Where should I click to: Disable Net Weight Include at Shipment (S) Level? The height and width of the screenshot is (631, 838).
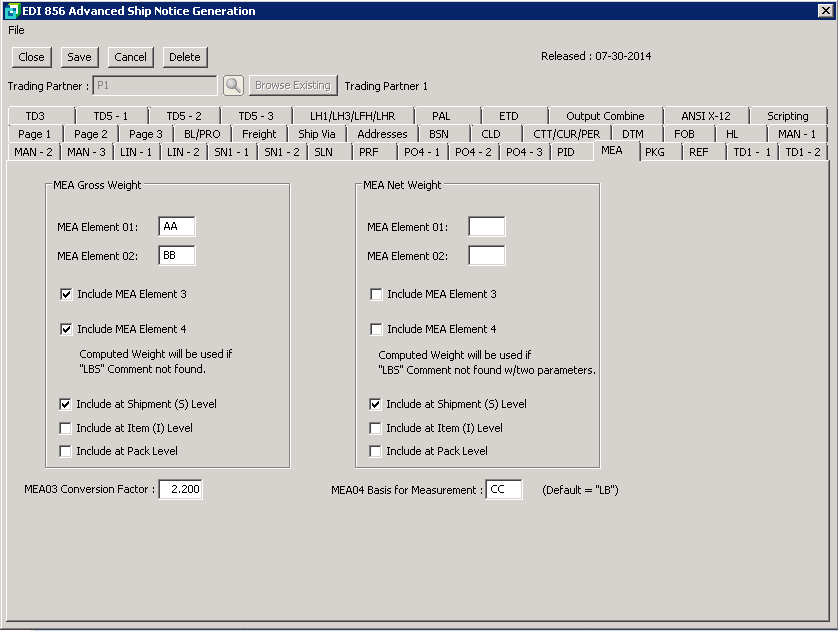click(x=376, y=405)
